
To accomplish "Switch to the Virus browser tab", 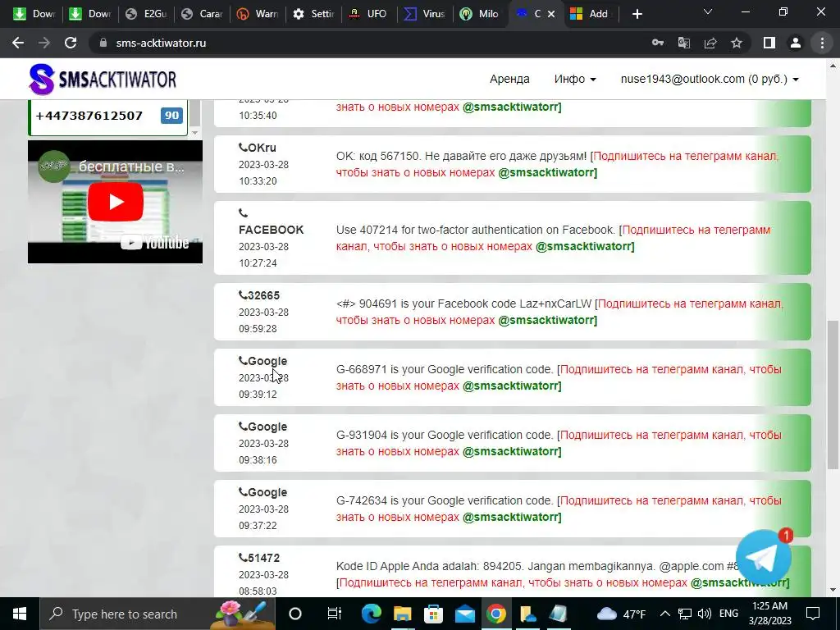I will 426,14.
